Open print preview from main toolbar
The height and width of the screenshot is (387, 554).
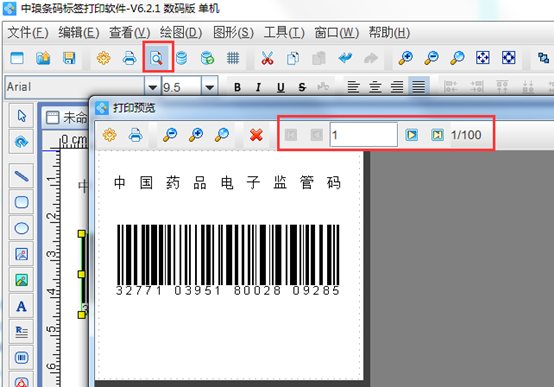(x=157, y=58)
